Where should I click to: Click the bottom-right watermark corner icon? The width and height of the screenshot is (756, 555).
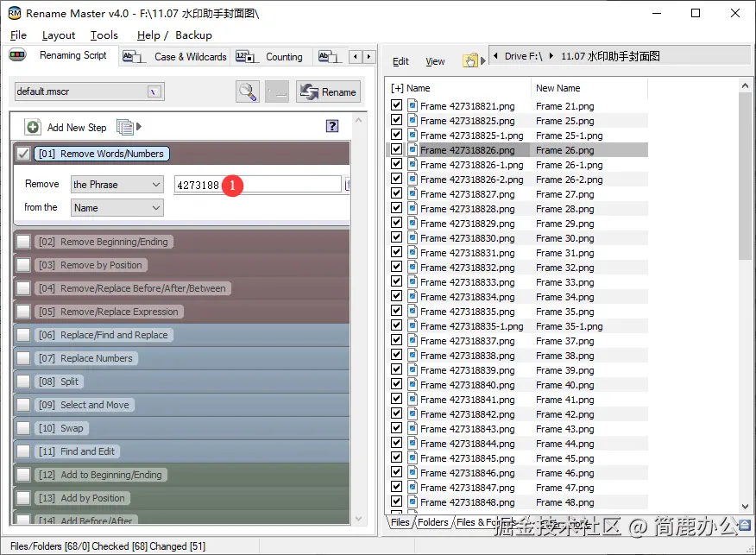tap(745, 525)
